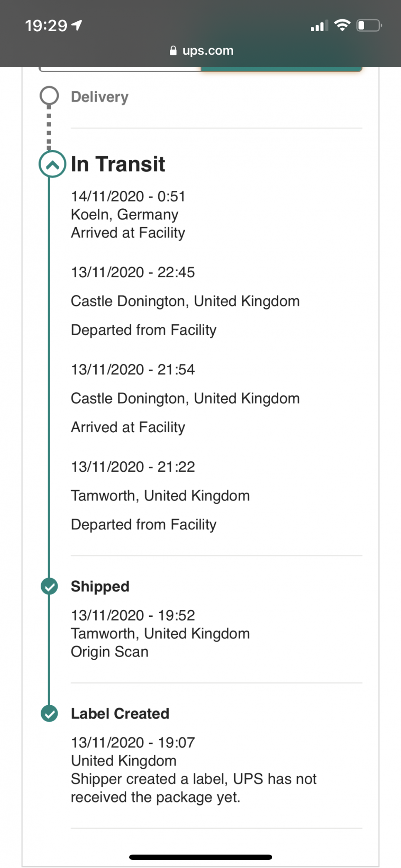Tap the Label Created checkmark icon
401x868 pixels.
point(49,713)
